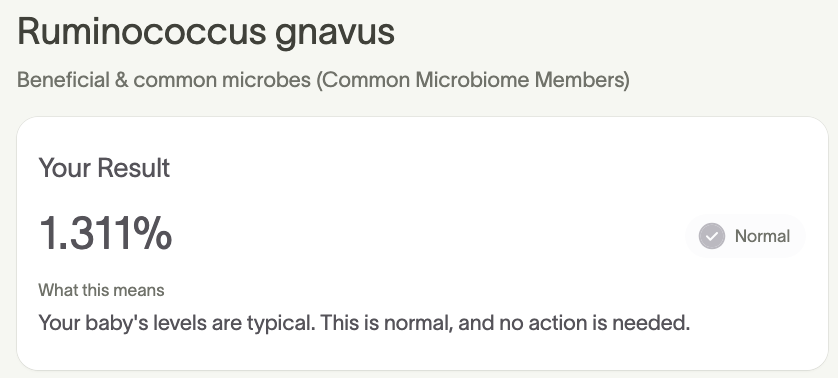
Task: Click the gray checkmark icon beside Normal
Action: (x=712, y=236)
